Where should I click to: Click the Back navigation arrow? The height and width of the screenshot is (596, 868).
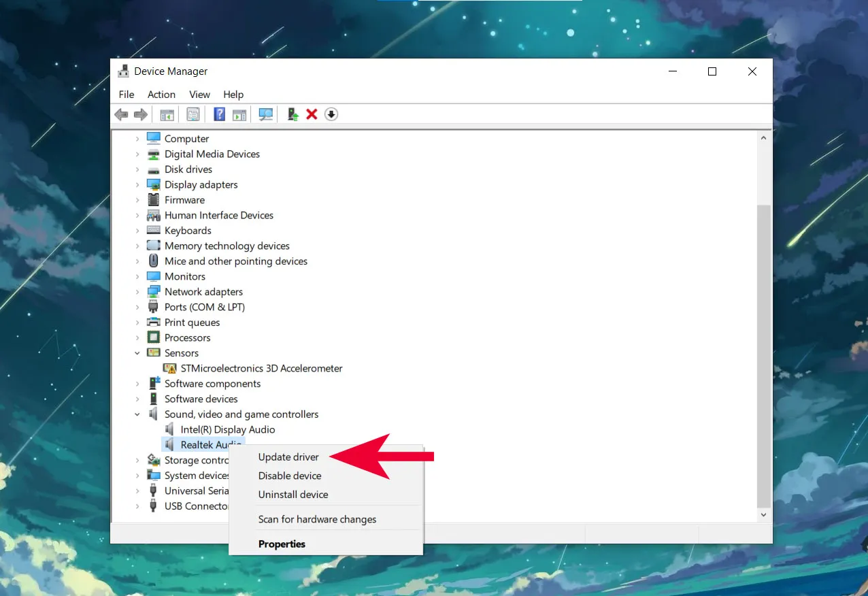click(x=122, y=114)
